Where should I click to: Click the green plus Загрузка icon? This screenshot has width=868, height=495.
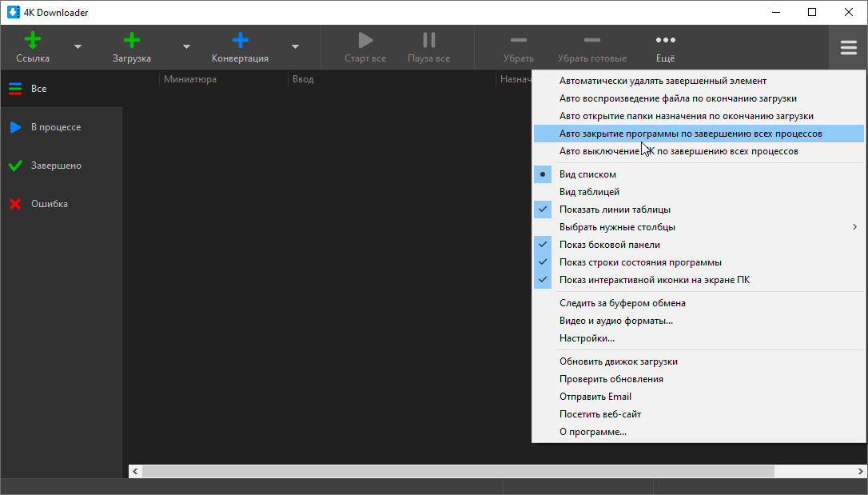(132, 41)
